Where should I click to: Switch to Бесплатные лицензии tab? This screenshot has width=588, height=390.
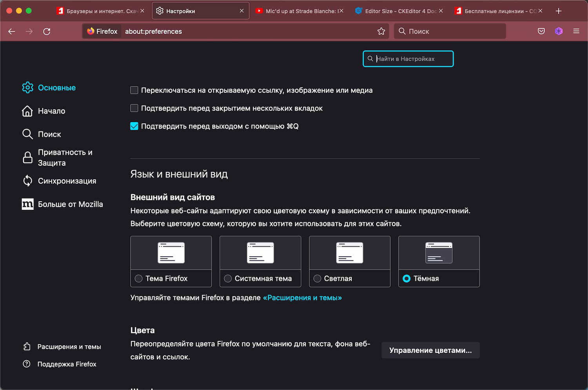[499, 11]
